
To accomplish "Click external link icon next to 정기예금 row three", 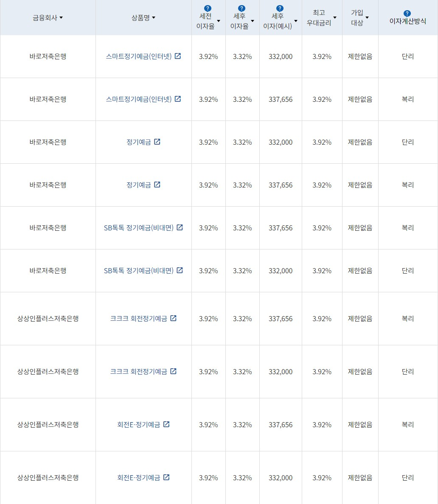I will 157,142.
